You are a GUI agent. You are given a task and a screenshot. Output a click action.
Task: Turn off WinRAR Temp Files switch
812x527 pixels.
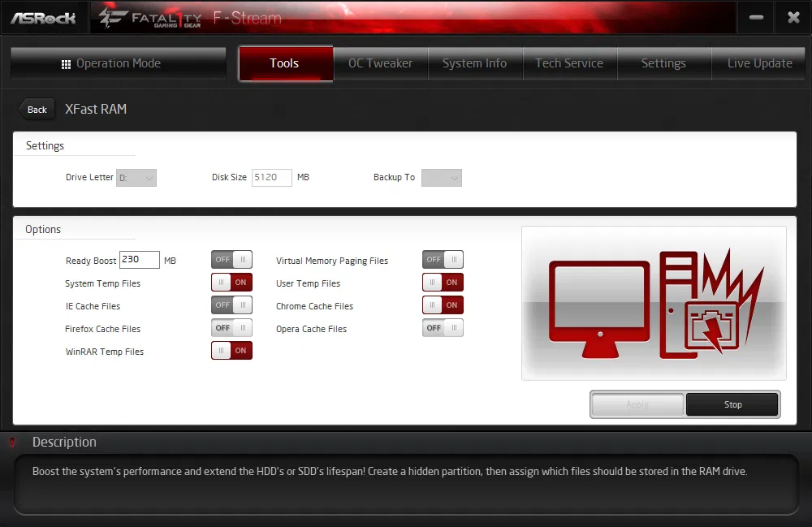click(x=231, y=351)
